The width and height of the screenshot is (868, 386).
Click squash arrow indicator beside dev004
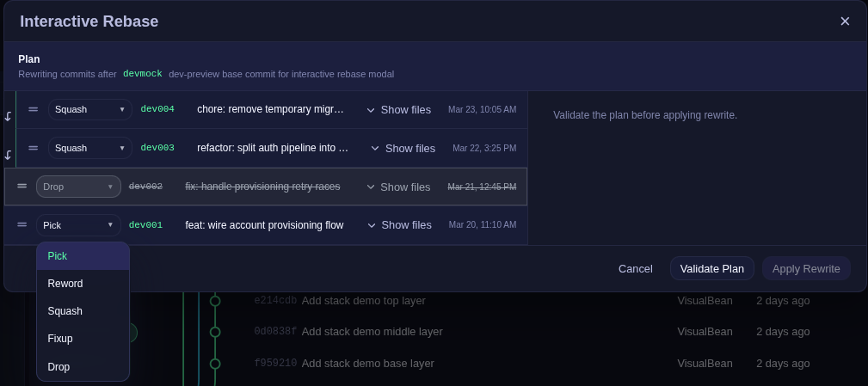tap(8, 117)
